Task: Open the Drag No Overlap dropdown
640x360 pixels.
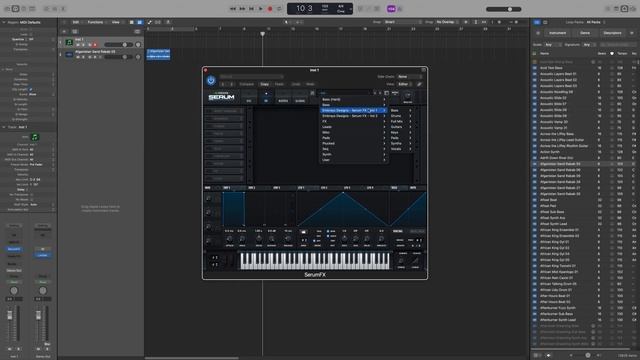Action: pyautogui.click(x=447, y=22)
